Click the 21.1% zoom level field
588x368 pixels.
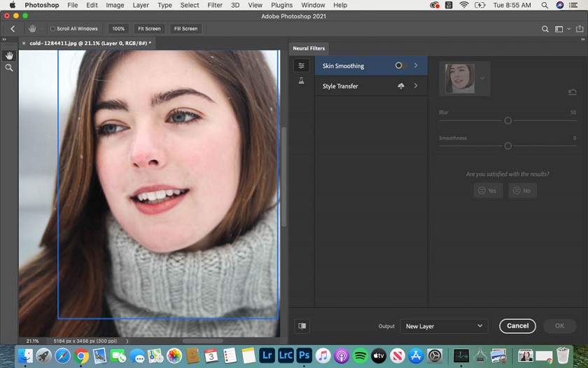point(33,341)
